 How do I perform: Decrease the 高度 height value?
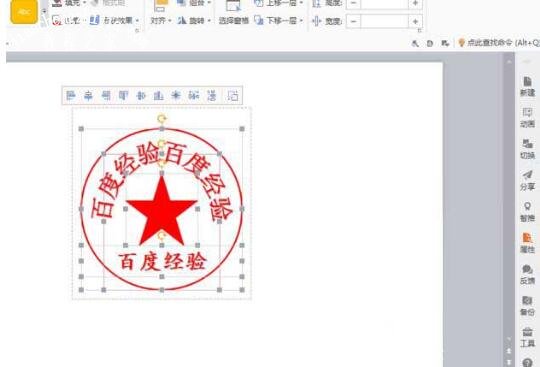(x=353, y=3)
